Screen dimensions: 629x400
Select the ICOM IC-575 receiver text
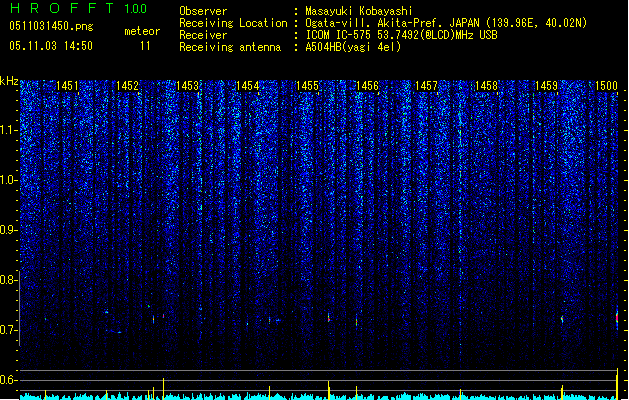click(401, 35)
